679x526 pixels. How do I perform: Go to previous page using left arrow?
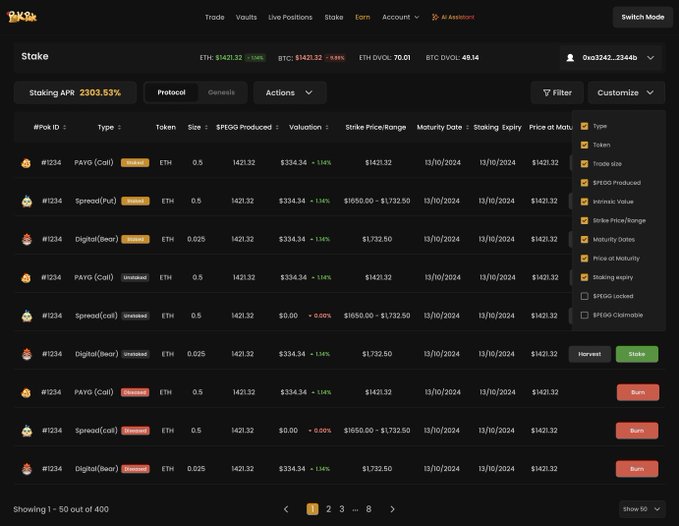tap(286, 509)
